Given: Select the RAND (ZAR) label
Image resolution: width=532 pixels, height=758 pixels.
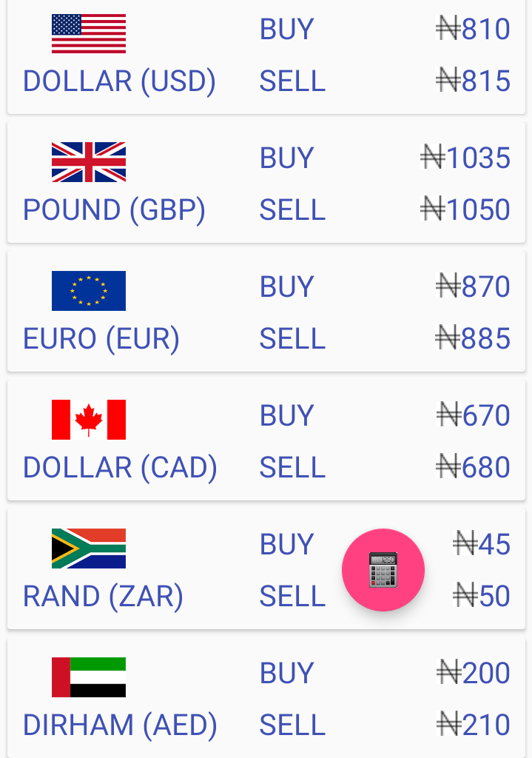Looking at the screenshot, I should click(104, 596).
